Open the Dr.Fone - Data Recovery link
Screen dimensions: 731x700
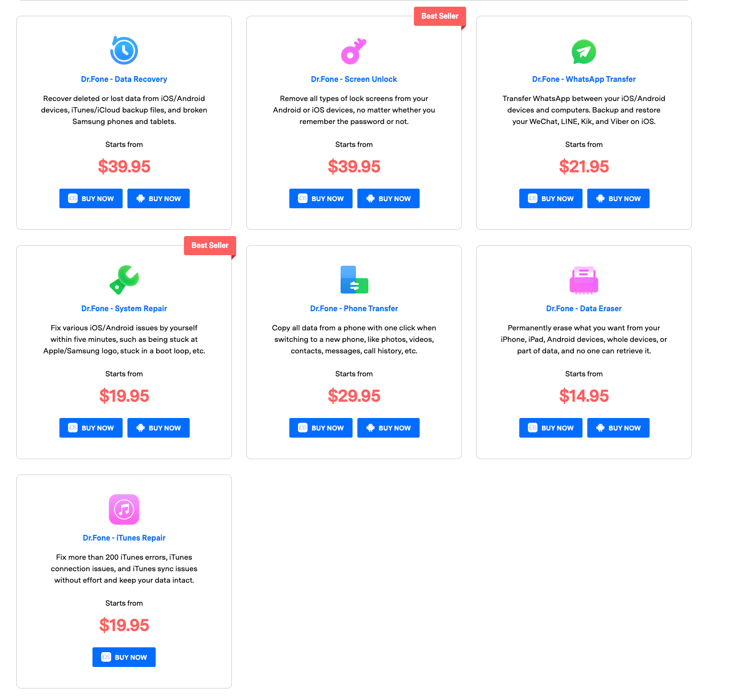tap(124, 79)
